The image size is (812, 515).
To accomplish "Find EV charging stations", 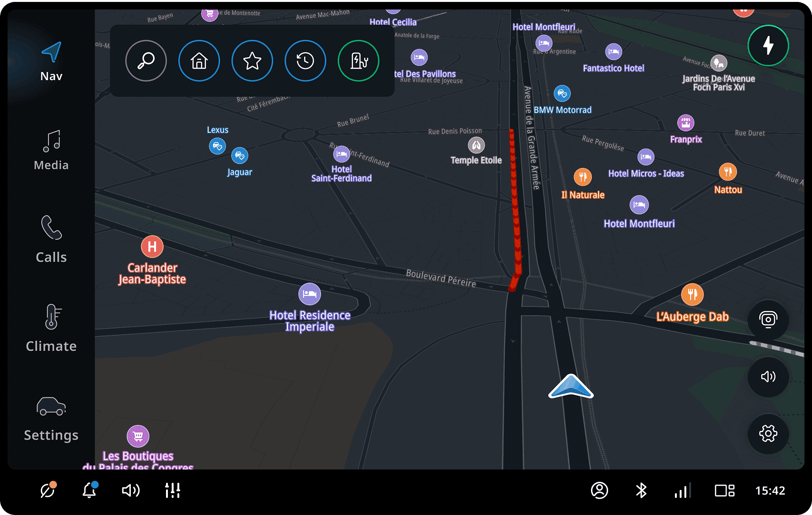I will click(359, 61).
